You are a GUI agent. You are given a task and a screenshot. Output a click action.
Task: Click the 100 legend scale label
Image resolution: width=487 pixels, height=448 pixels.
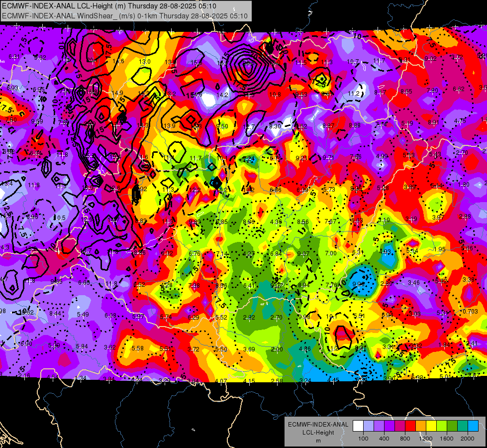tap(363, 439)
